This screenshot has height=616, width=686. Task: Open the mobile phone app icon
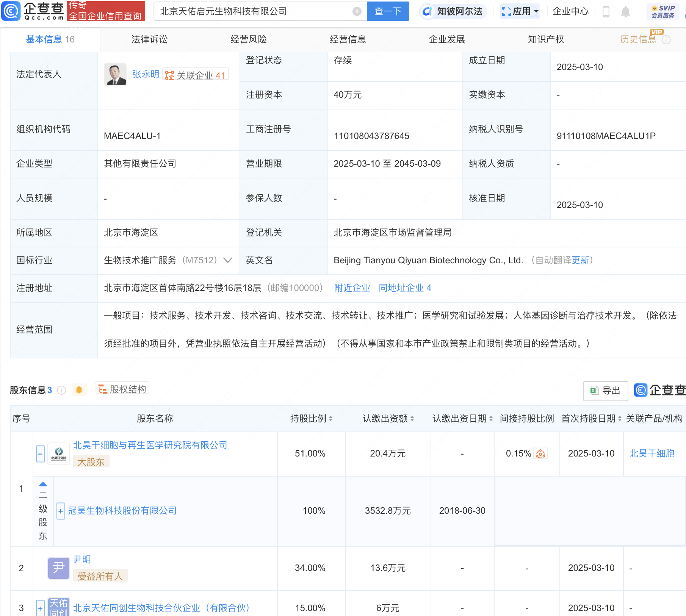pyautogui.click(x=606, y=12)
